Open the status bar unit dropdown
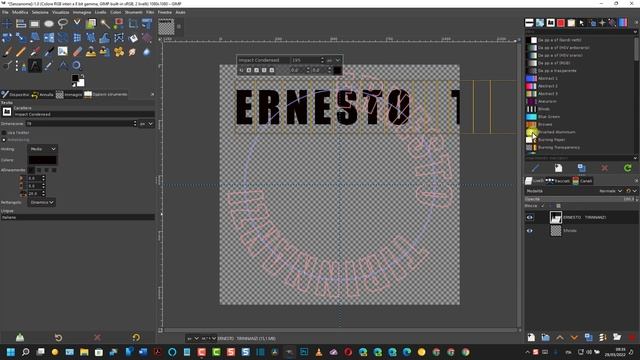Viewport: 640px width, 360px height. click(x=192, y=338)
